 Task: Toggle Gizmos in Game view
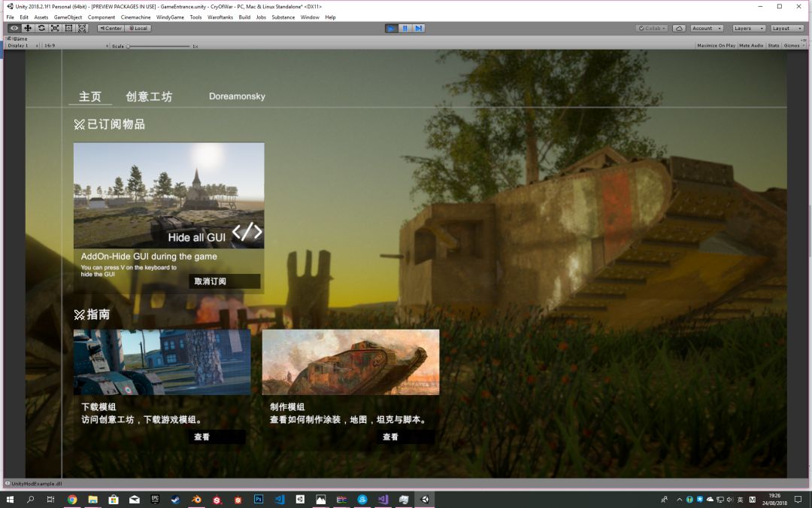(x=793, y=46)
